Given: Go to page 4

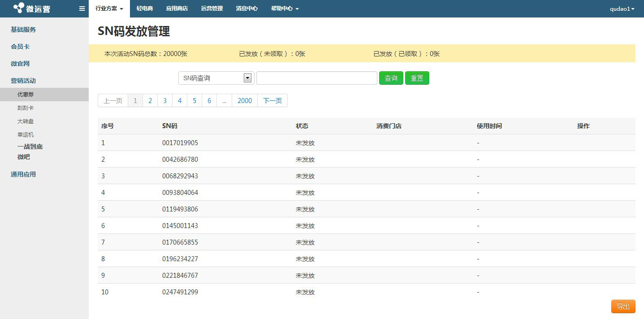Looking at the screenshot, I should point(180,100).
